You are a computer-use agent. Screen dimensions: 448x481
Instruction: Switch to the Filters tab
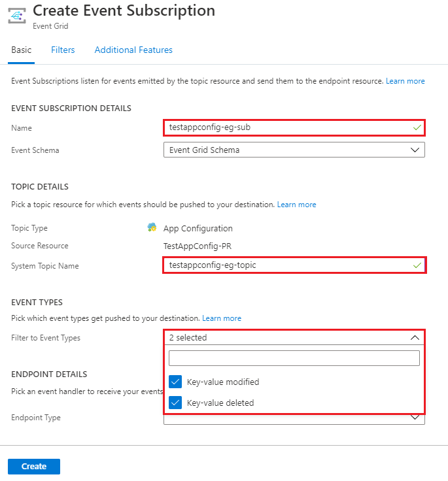(63, 50)
